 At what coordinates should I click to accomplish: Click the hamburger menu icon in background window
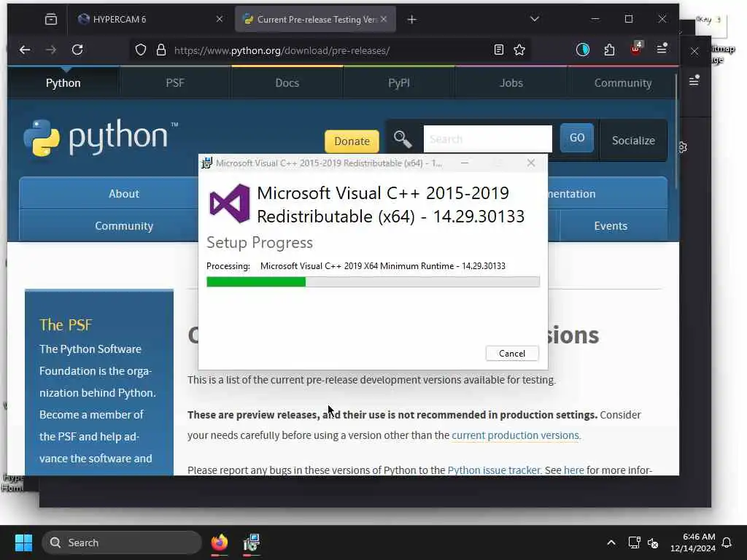click(694, 81)
